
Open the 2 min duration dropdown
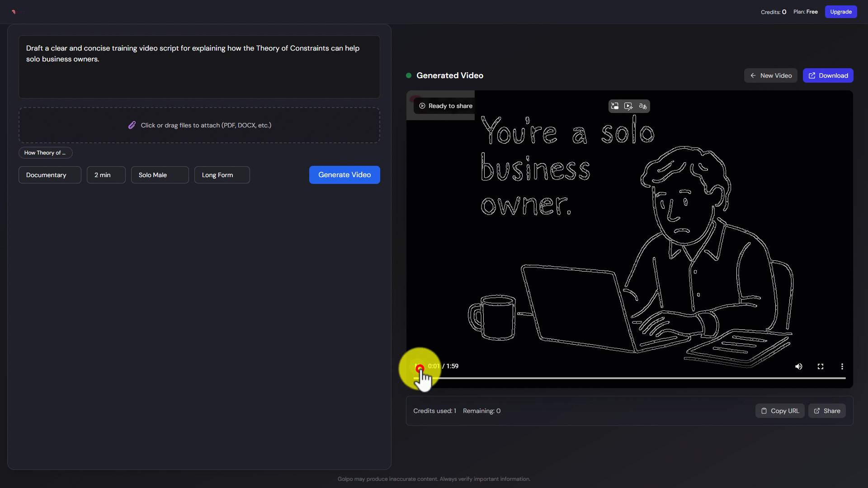pos(106,175)
